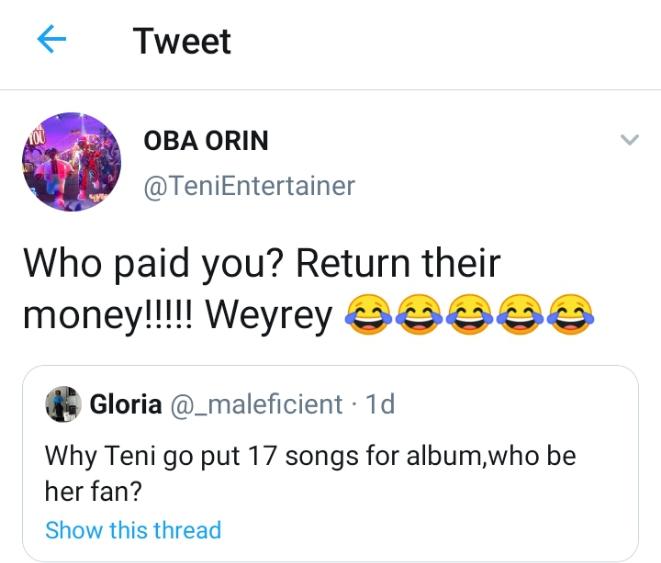This screenshot has width=661, height=563.
Task: Select the OBA ORIN display name
Action: 206,141
